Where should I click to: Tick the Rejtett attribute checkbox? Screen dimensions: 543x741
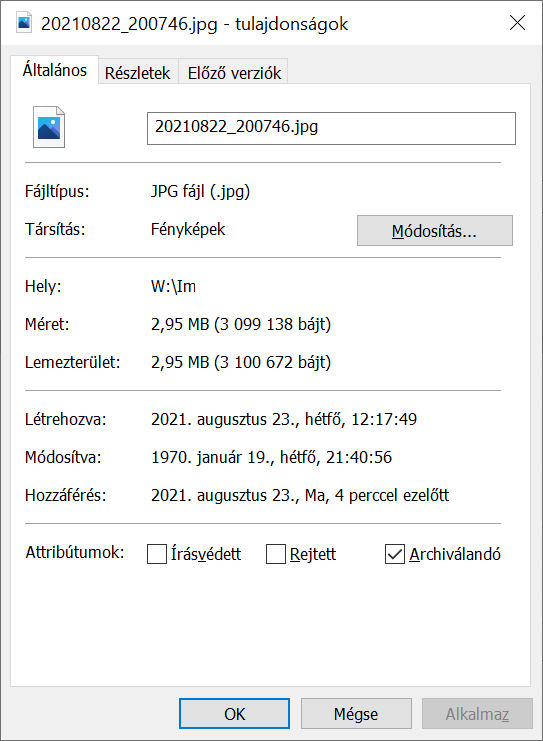click(x=276, y=554)
